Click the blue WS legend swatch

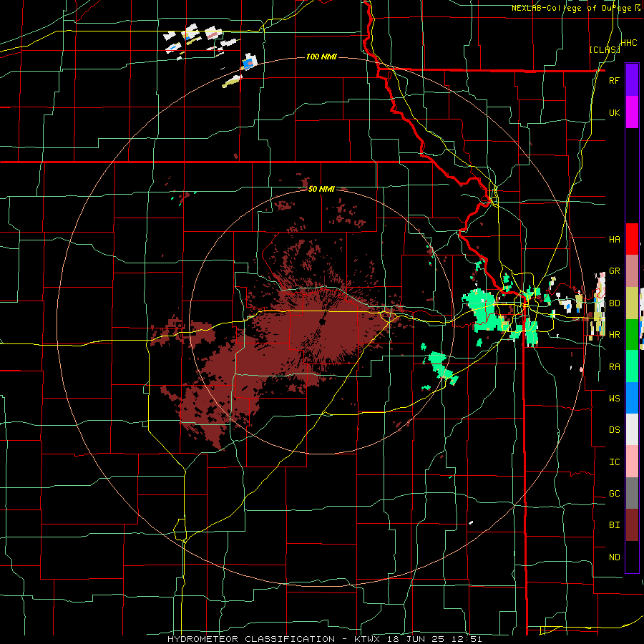(x=632, y=398)
